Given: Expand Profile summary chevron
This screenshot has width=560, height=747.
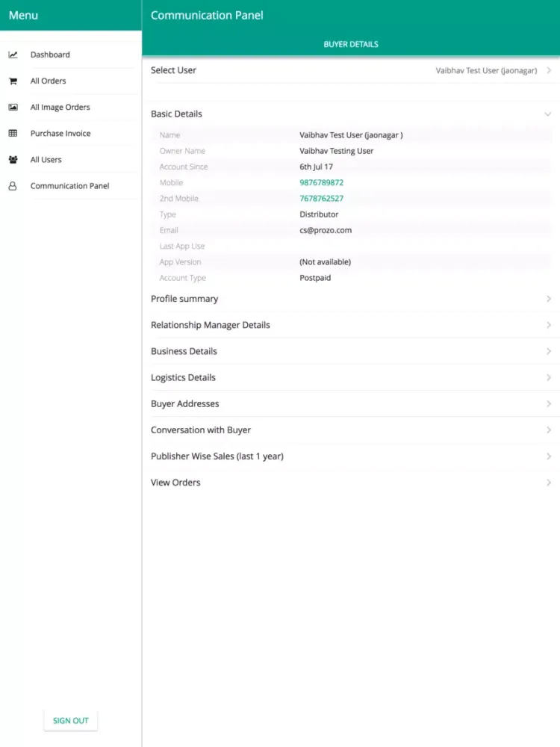Looking at the screenshot, I should [549, 299].
